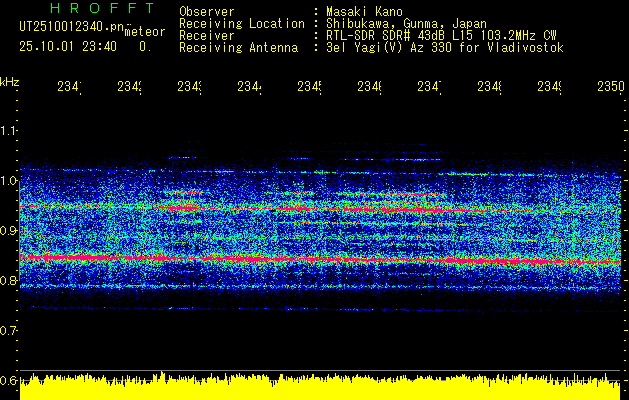Viewport: 629px width, 400px height.
Task: Click the 0.9 kHz axis label
Action: pyautogui.click(x=8, y=231)
